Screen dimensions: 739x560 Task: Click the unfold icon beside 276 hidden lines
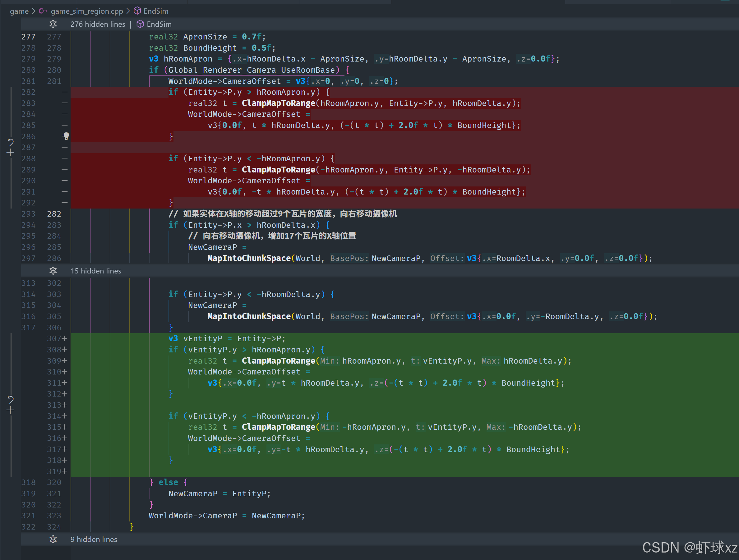(x=53, y=24)
